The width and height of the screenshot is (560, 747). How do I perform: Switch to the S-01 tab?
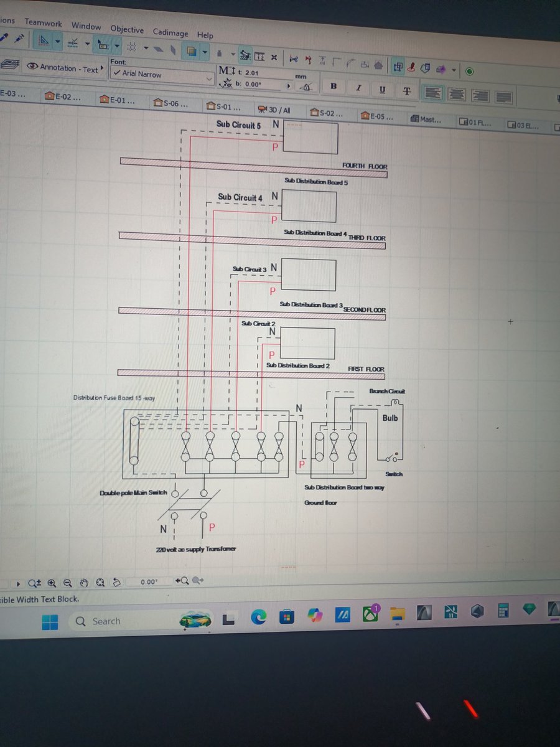223,106
